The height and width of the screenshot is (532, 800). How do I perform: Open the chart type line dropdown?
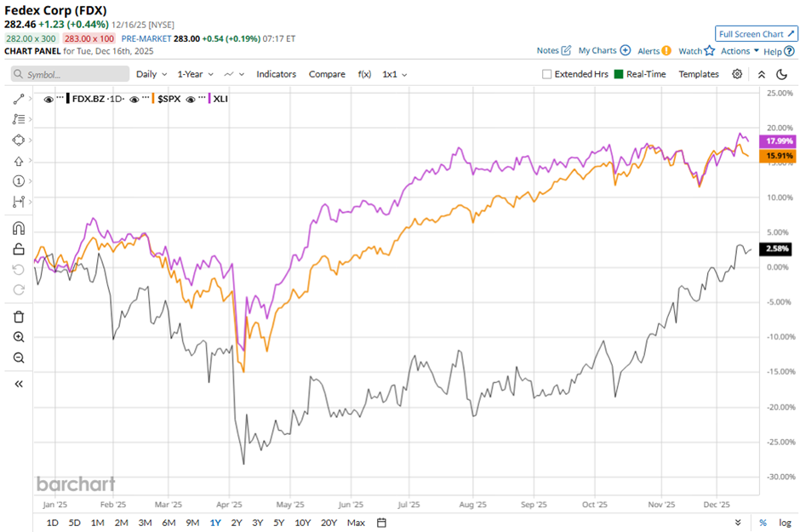pyautogui.click(x=234, y=74)
